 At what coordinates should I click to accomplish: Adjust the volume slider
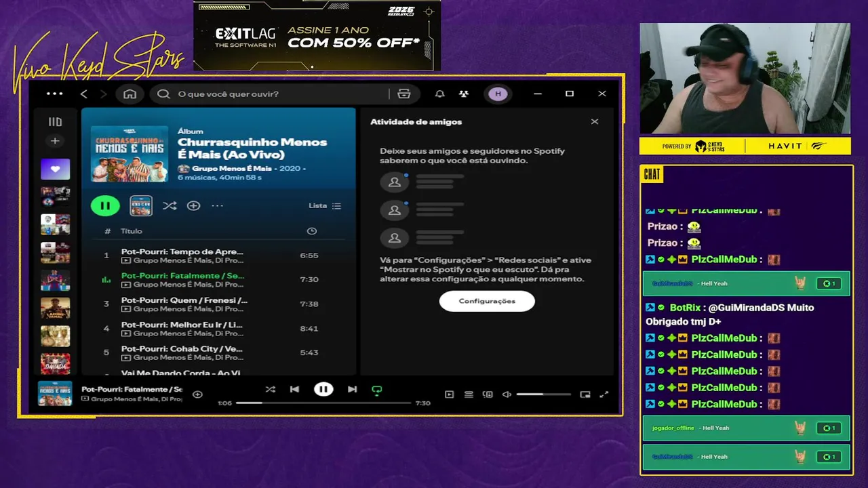[544, 394]
